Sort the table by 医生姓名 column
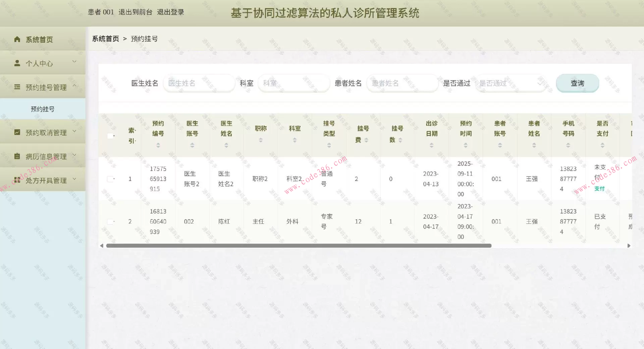 click(226, 145)
